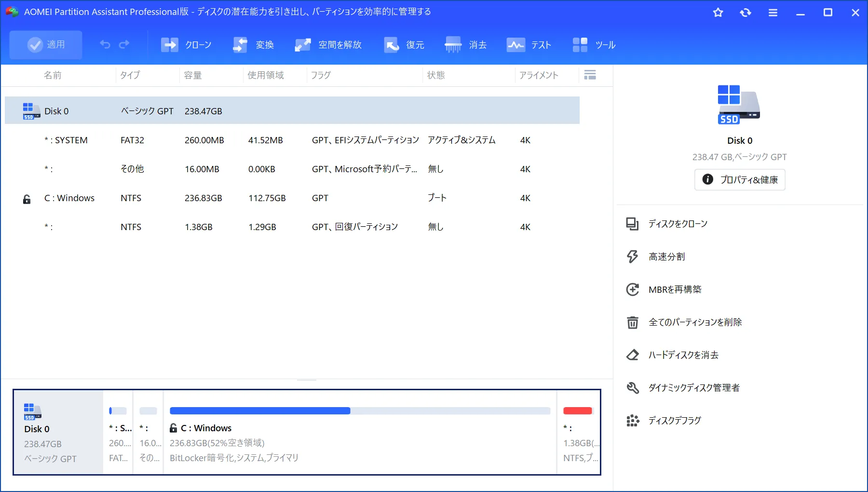This screenshot has height=492, width=868.
Task: Open the テスト (Test) tool
Action: click(x=515, y=45)
